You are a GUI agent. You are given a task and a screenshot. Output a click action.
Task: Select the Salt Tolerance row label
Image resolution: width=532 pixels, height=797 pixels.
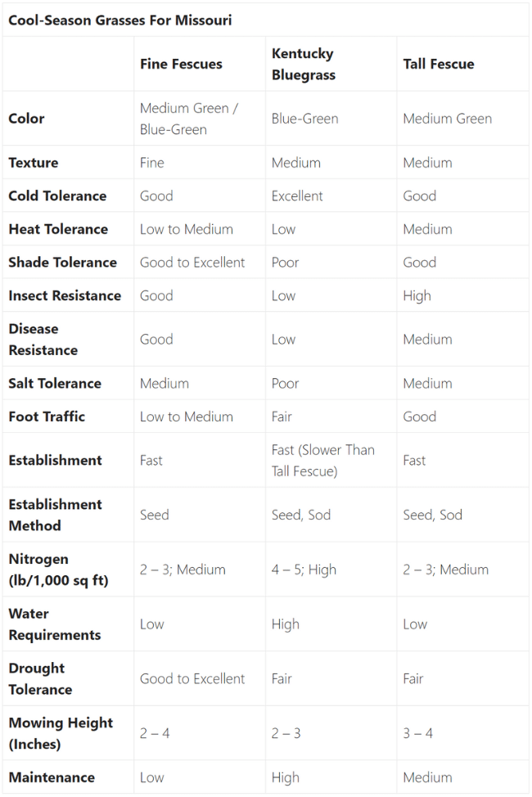(55, 383)
